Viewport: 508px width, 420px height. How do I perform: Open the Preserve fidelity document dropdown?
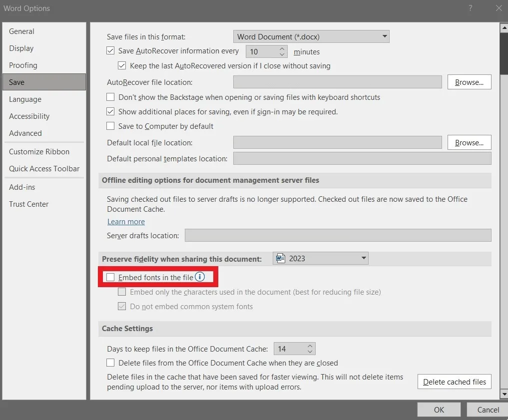coord(320,258)
